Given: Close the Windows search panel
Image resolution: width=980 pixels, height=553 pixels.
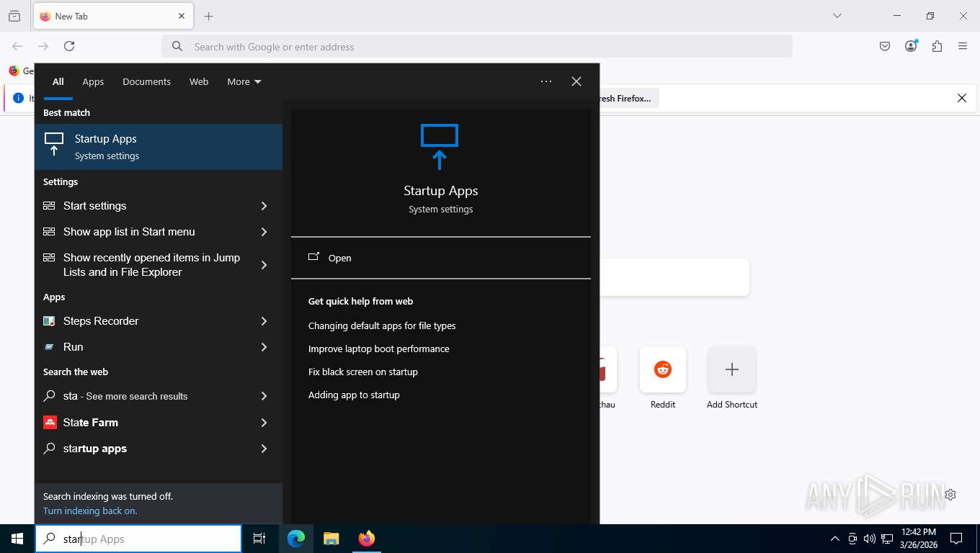Looking at the screenshot, I should (576, 81).
